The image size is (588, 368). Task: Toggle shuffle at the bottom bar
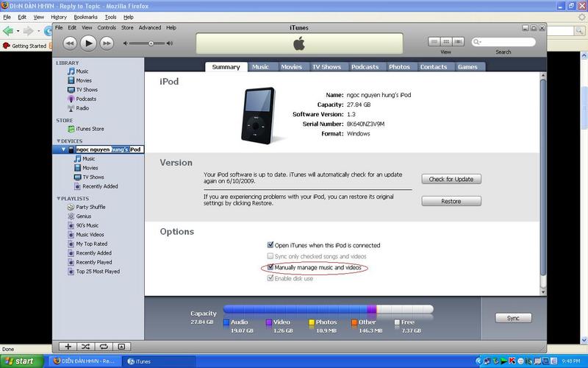coord(85,346)
